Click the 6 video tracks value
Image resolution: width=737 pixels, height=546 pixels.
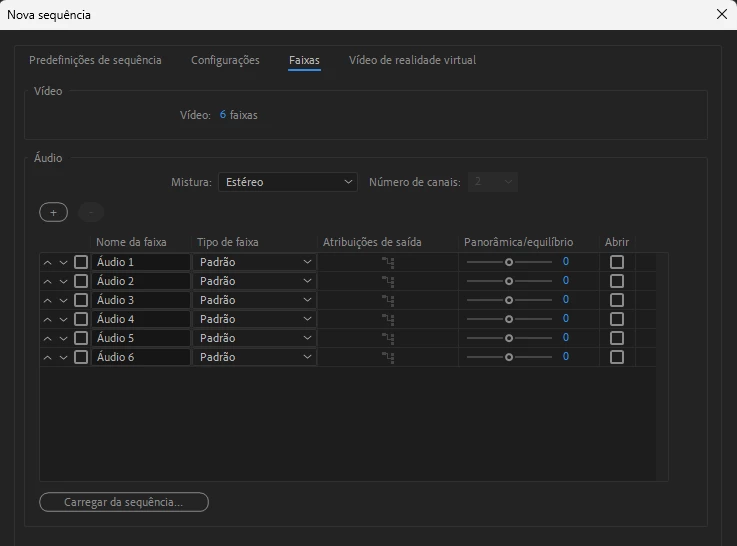(223, 115)
